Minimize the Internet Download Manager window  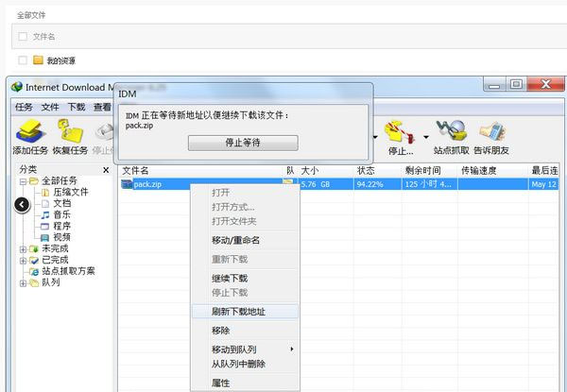(x=494, y=85)
